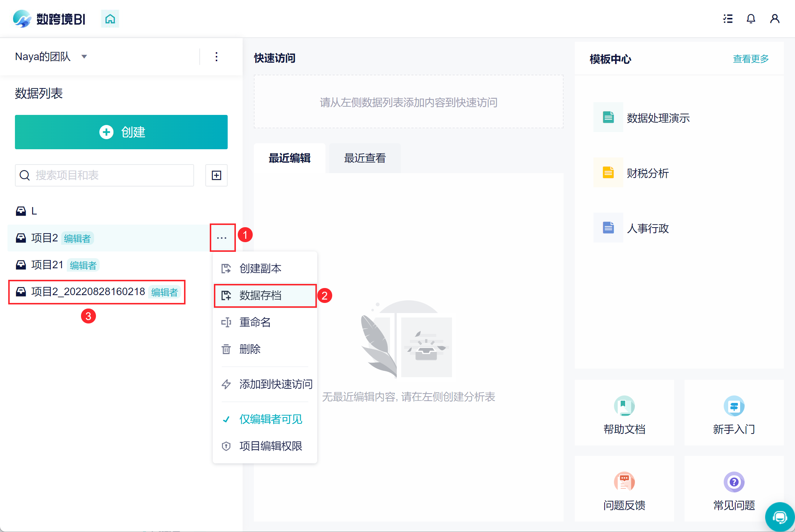Viewport: 795px width, 532px height.
Task: Open the team vertical three-dot menu
Action: pyautogui.click(x=216, y=57)
